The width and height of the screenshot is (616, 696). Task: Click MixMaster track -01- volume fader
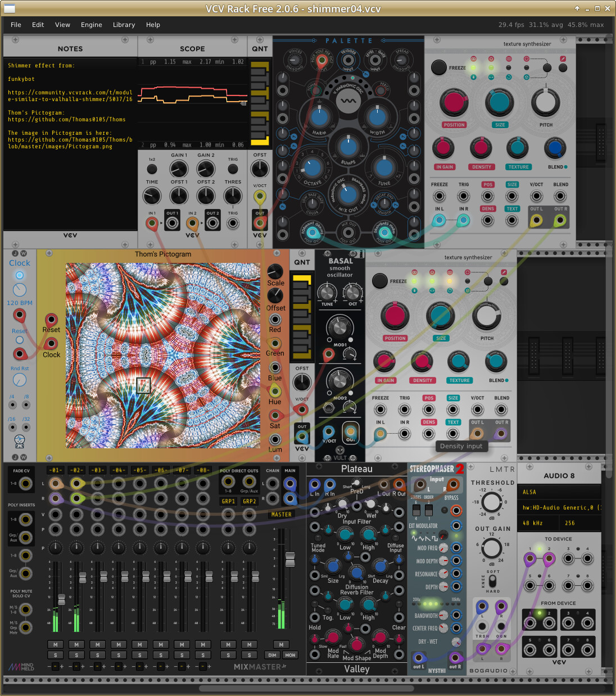coord(61,600)
